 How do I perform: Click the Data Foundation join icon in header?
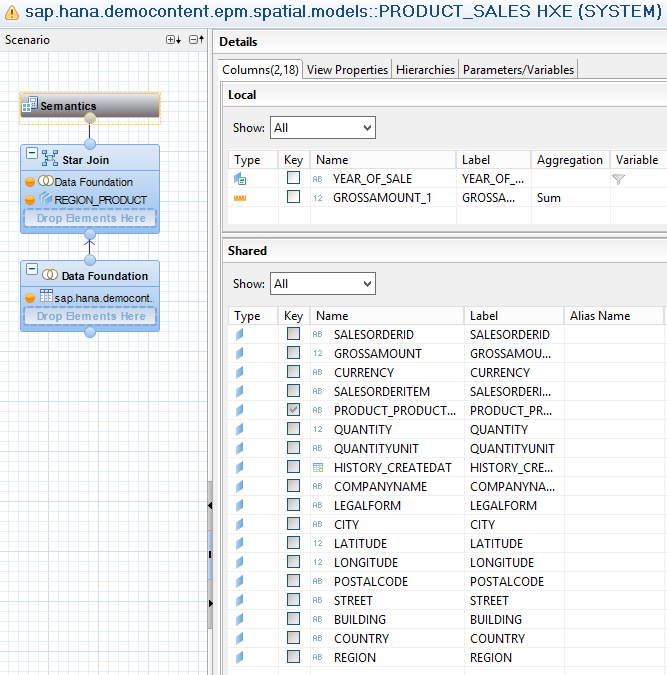50,274
